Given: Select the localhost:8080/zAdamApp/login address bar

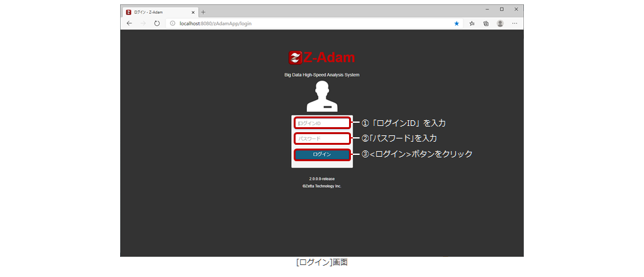Looking at the screenshot, I should click(314, 23).
